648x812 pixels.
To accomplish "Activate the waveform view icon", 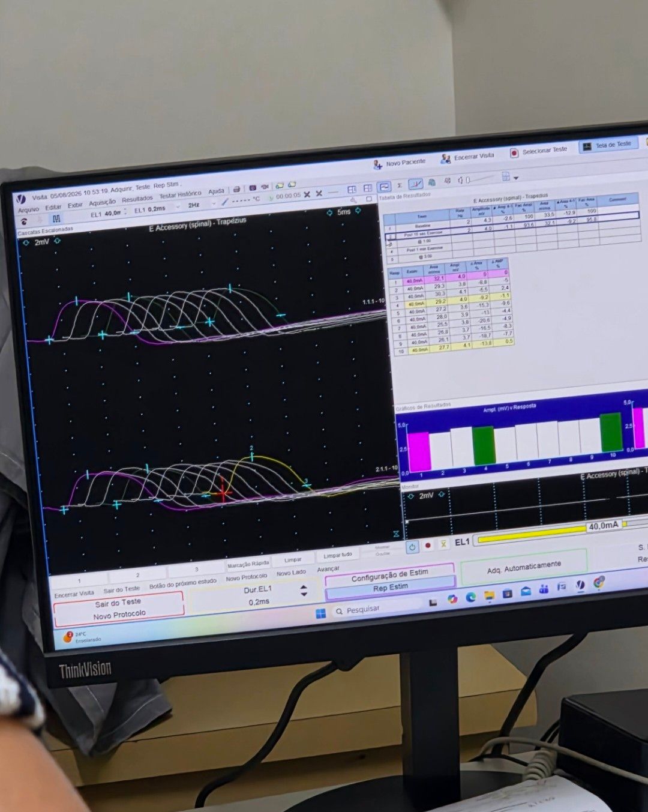I will (384, 187).
